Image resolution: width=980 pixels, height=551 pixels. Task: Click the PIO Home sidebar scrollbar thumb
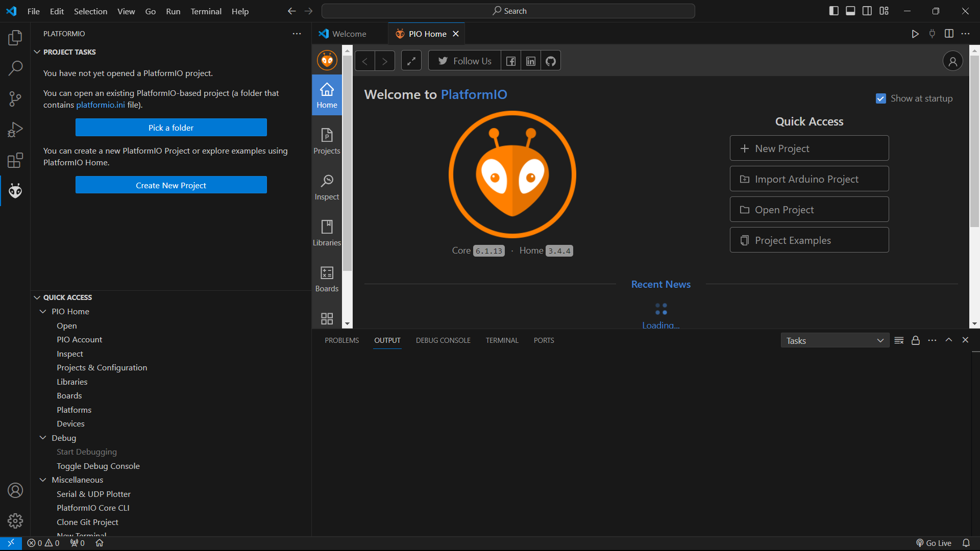[347, 163]
